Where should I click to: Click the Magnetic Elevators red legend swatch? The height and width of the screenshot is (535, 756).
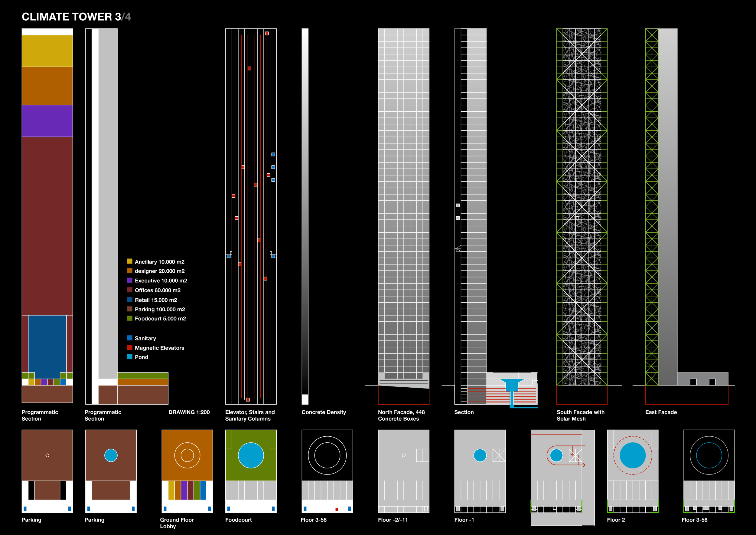click(x=130, y=348)
